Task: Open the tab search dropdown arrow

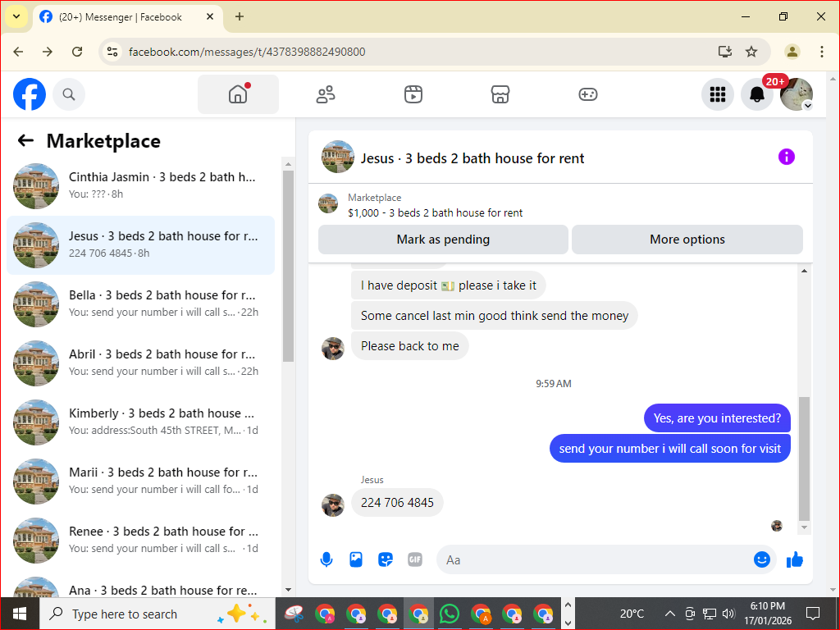Action: click(x=16, y=16)
